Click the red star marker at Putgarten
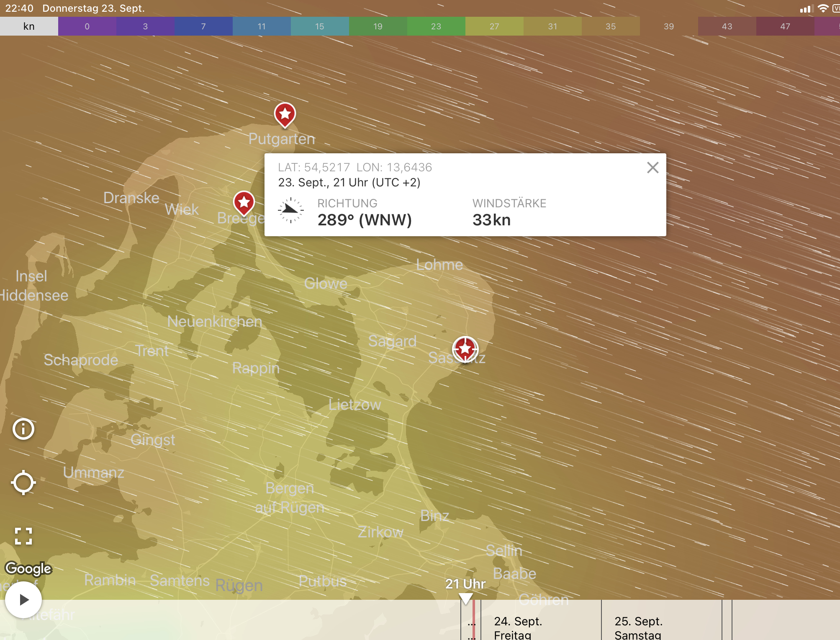840x640 pixels. click(285, 114)
